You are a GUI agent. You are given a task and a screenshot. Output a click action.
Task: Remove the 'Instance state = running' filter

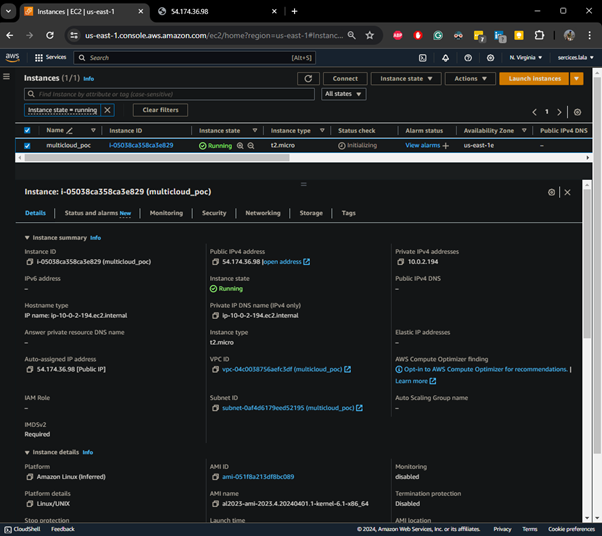click(108, 110)
